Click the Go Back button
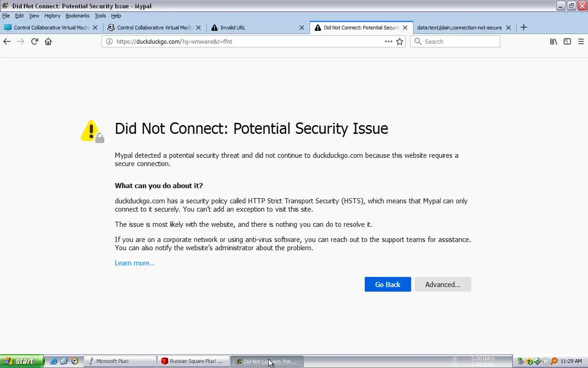This screenshot has width=588, height=368. click(387, 284)
